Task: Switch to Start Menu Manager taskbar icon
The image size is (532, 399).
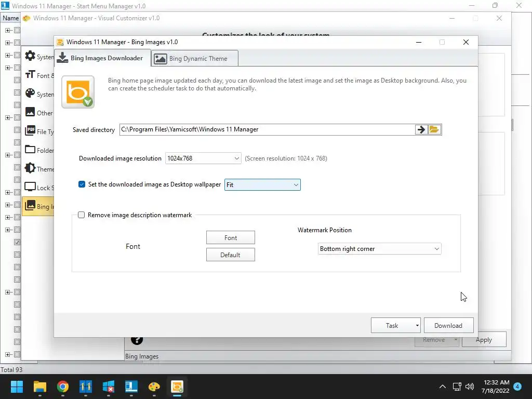Action: coord(131,387)
